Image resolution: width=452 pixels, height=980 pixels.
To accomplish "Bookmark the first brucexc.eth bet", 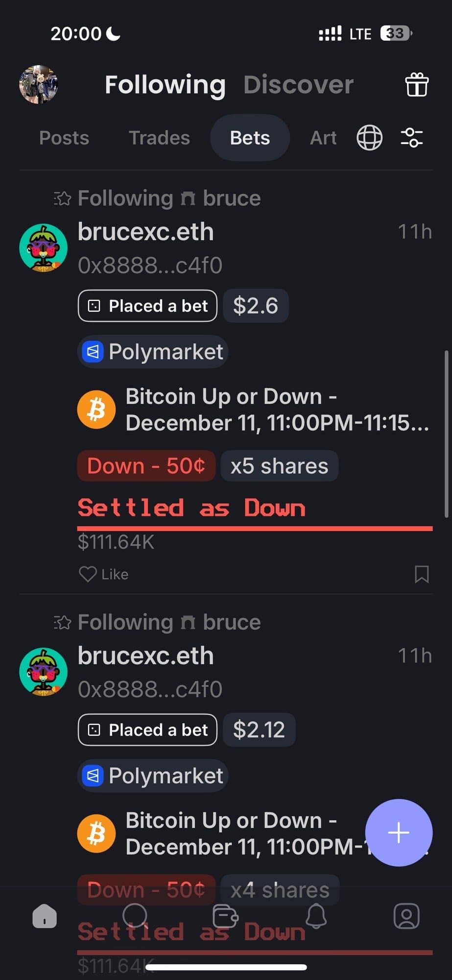I will pos(422,574).
